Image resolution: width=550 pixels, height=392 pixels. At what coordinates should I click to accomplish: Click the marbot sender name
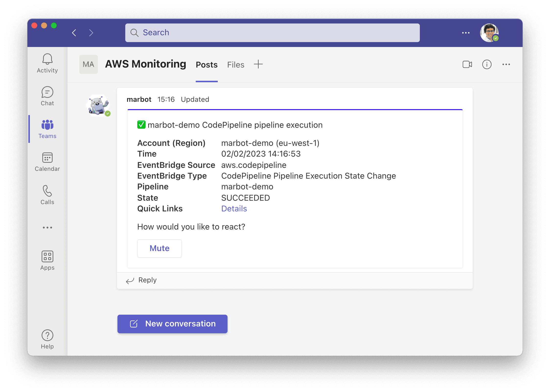(139, 99)
